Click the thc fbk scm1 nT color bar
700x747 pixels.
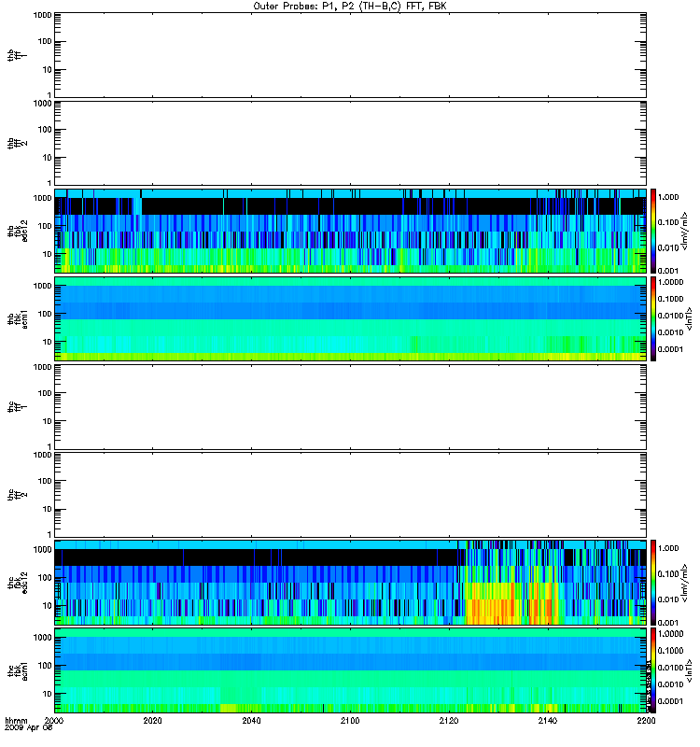(653, 670)
